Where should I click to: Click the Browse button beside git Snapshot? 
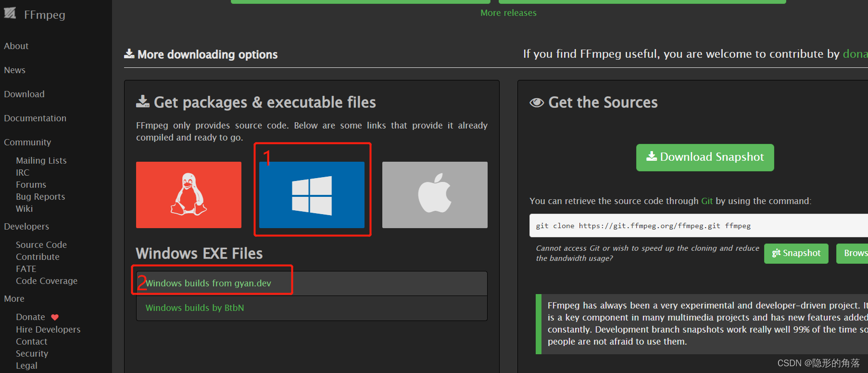(852, 253)
